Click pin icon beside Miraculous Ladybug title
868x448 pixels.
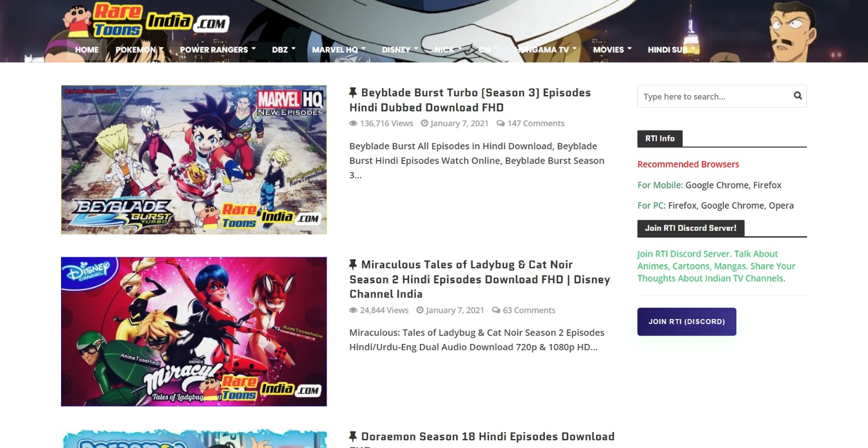coord(353,264)
